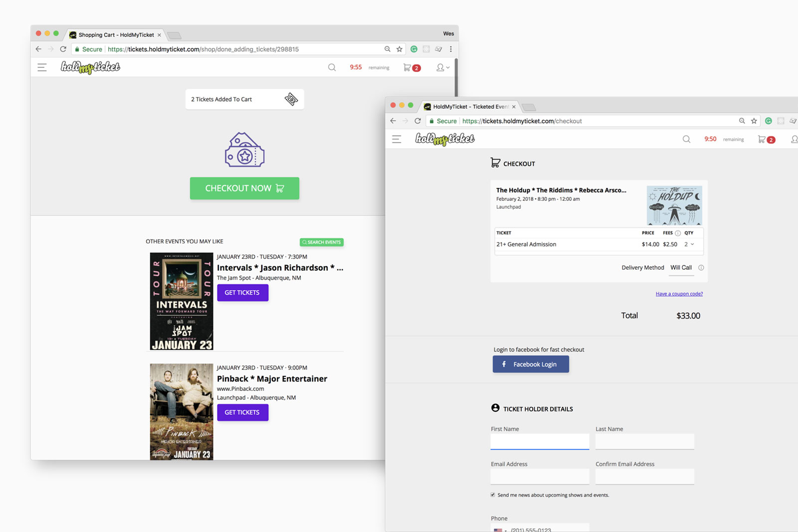Click 9:55 remaining timer in Shopping Cart window
The height and width of the screenshot is (532, 798).
pyautogui.click(x=369, y=67)
